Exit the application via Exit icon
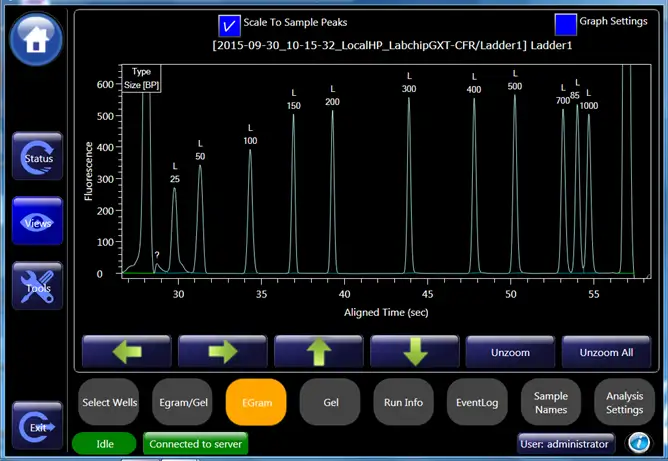The height and width of the screenshot is (461, 668). click(x=37, y=426)
